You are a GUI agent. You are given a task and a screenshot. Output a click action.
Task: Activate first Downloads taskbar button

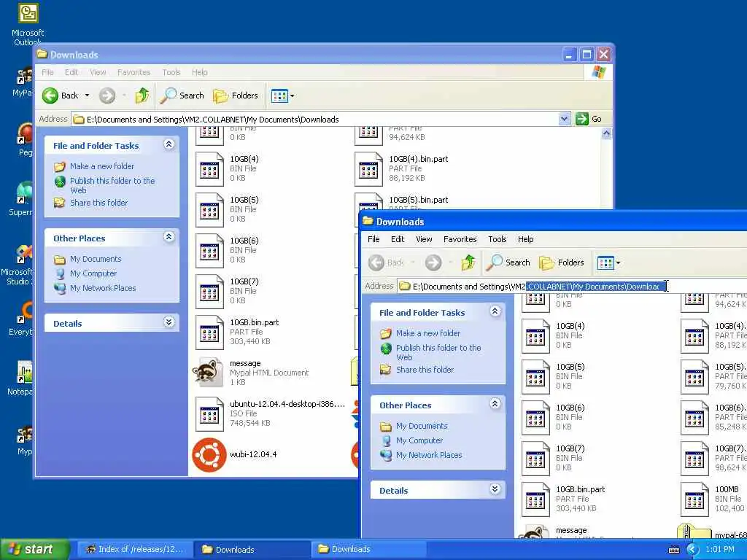251,550
